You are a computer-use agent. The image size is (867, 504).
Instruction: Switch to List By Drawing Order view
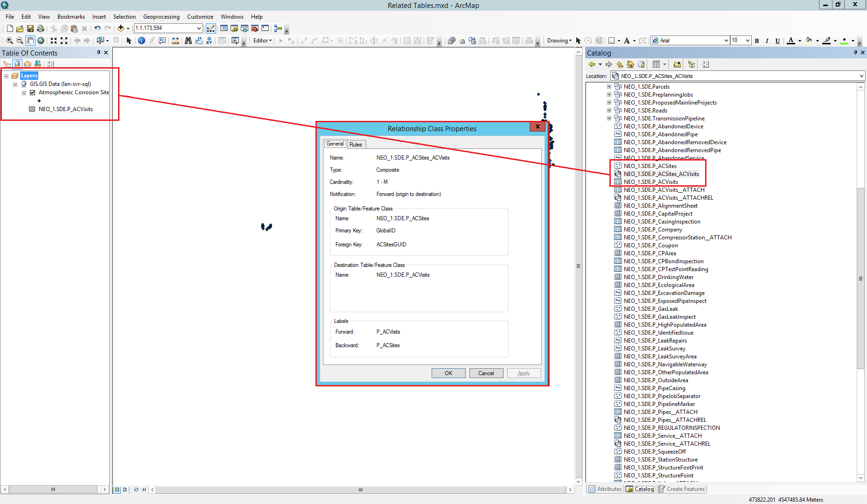click(x=7, y=64)
